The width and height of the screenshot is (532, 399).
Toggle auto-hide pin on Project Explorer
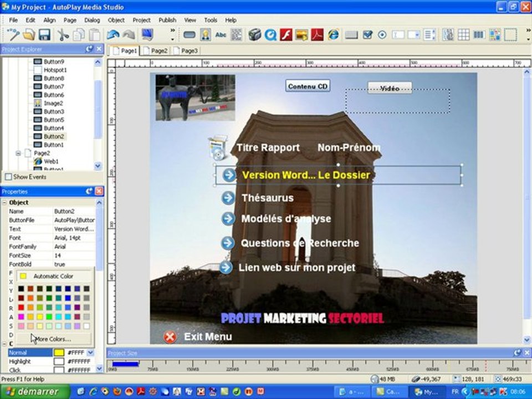(x=89, y=49)
